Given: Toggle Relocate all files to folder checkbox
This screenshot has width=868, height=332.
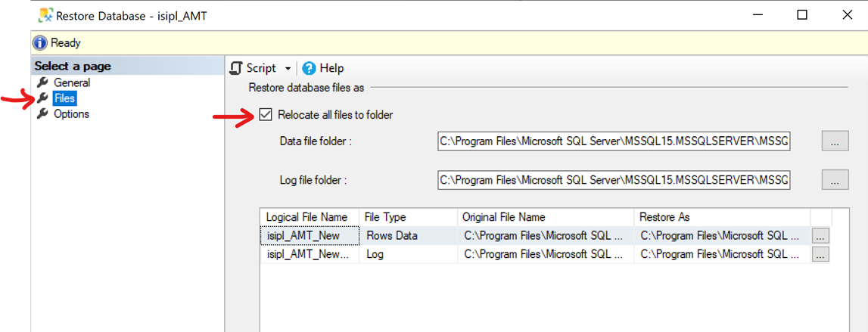Looking at the screenshot, I should coord(266,114).
